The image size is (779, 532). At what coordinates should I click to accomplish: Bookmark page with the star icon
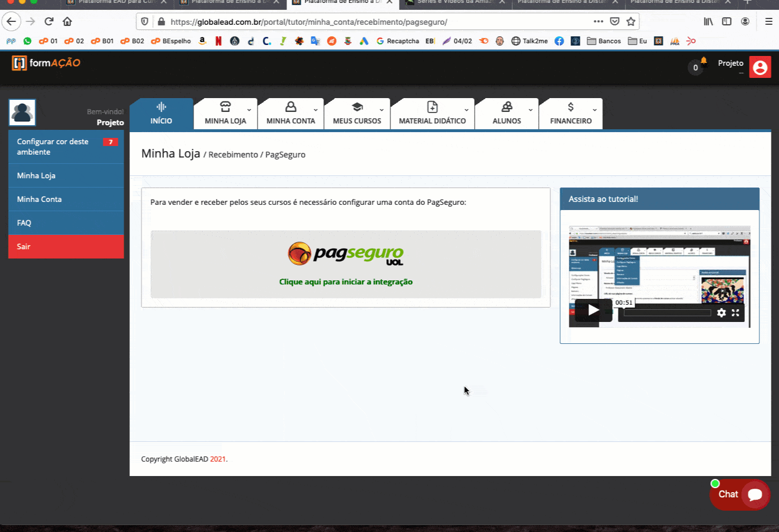coord(631,22)
